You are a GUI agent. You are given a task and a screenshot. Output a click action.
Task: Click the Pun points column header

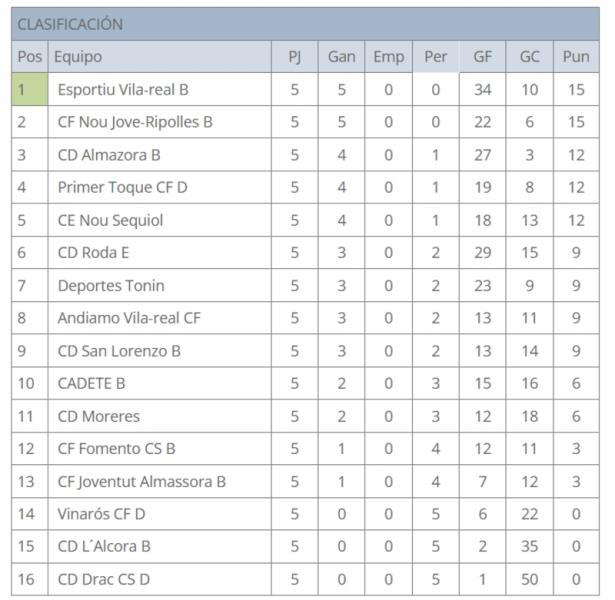pyautogui.click(x=576, y=57)
